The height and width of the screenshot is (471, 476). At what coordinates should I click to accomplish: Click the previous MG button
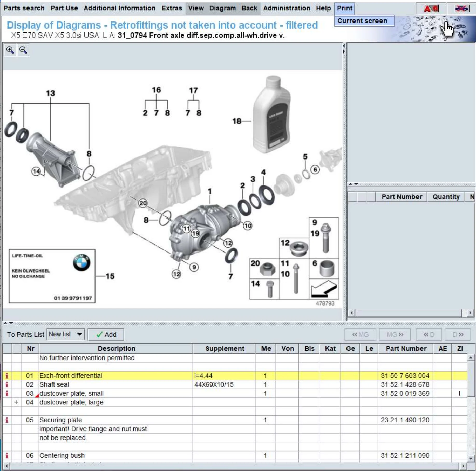tap(360, 334)
